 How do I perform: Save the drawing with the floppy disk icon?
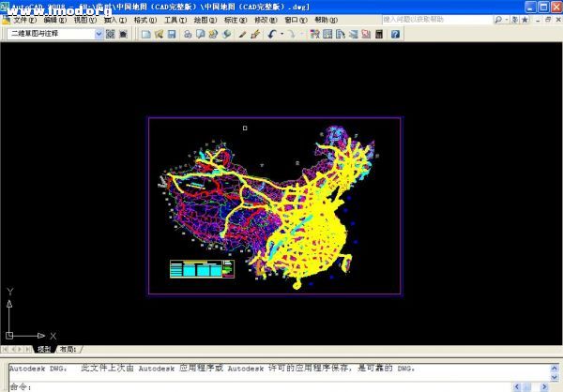[171, 34]
